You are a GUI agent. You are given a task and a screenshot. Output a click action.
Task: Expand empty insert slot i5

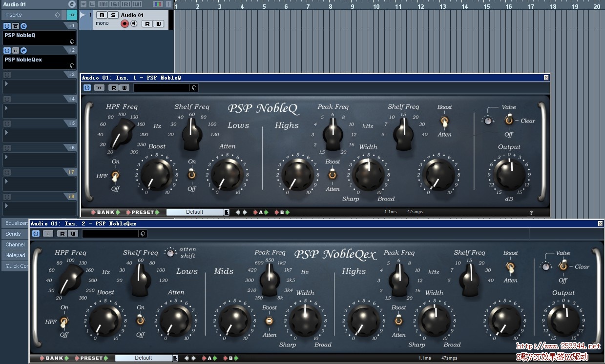[x=6, y=133]
